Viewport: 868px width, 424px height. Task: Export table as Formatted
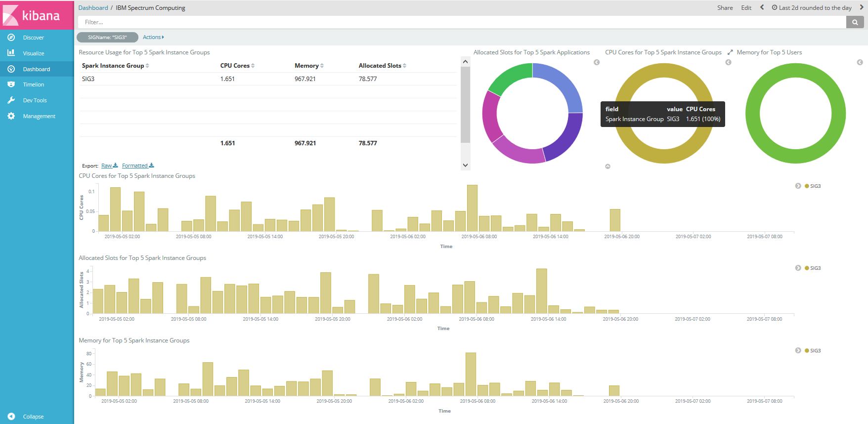coord(138,166)
